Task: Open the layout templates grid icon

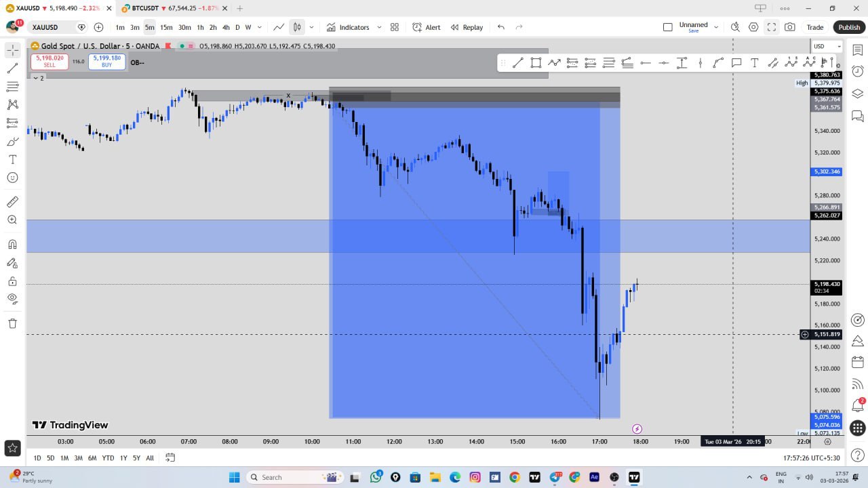Action: [x=395, y=27]
